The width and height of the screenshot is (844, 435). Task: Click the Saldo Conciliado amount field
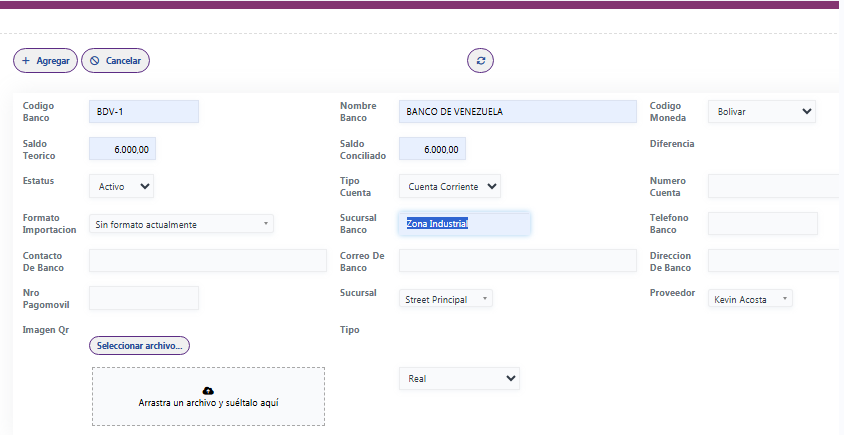432,149
